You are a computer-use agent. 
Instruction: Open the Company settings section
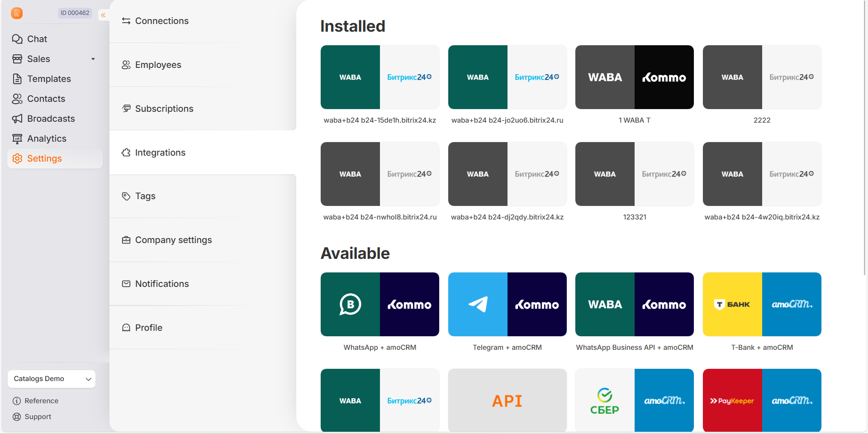[x=173, y=240]
